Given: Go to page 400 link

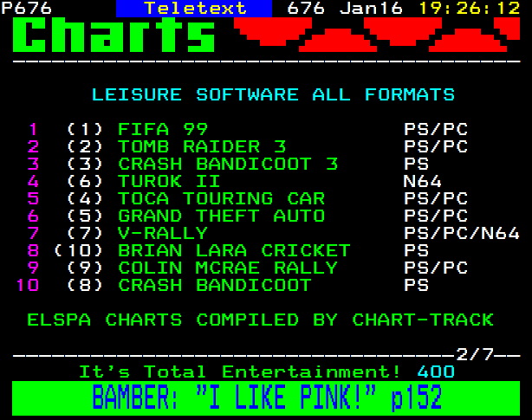Looking at the screenshot, I should 436,372.
